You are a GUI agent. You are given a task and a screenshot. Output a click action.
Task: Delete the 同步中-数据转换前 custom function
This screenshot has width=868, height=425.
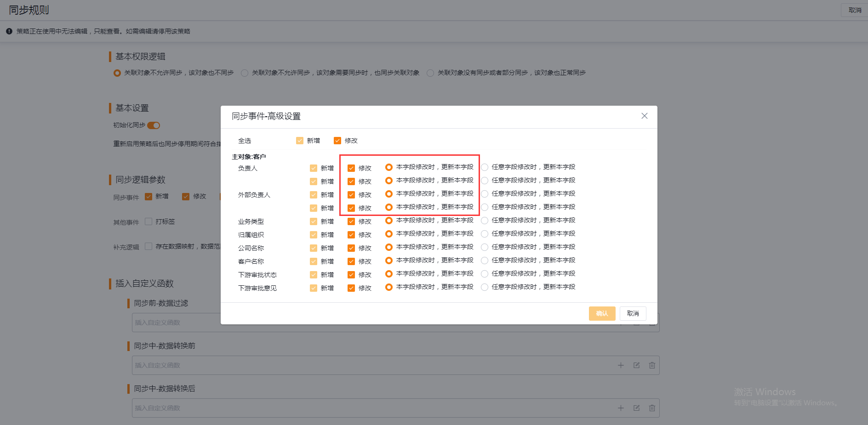(x=652, y=365)
